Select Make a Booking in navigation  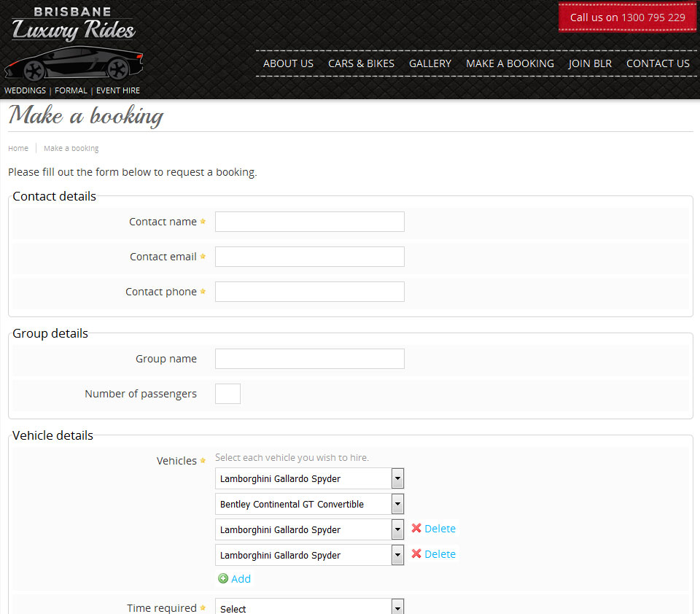pyautogui.click(x=510, y=63)
